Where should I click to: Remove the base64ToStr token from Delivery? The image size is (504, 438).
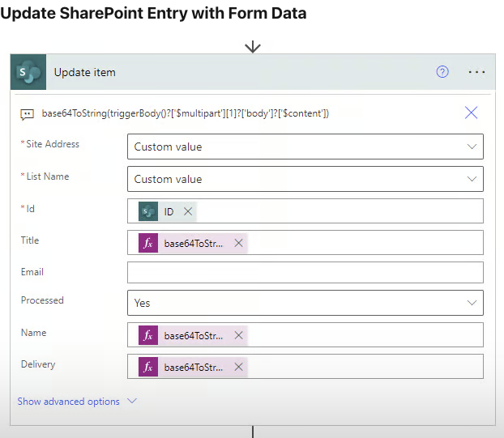click(238, 367)
